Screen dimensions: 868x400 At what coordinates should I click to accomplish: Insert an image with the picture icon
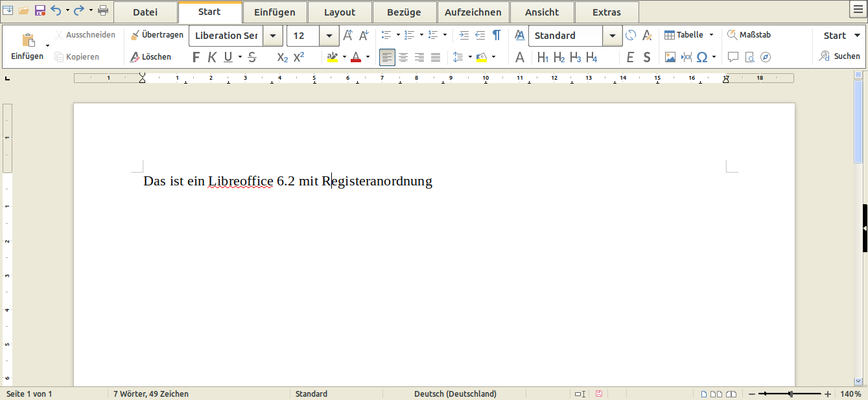tap(670, 57)
